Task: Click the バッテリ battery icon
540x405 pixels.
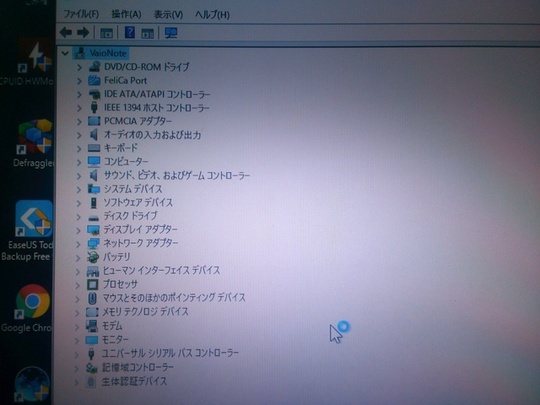Action: 92,257
